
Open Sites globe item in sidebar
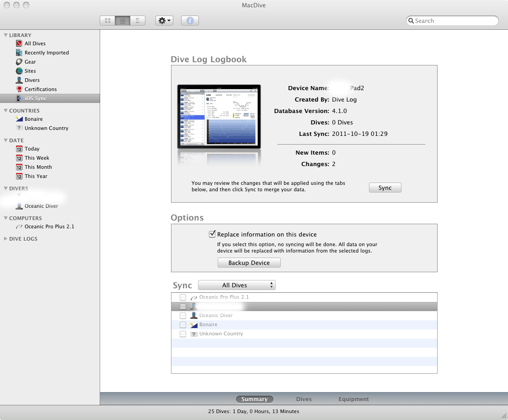[x=30, y=71]
